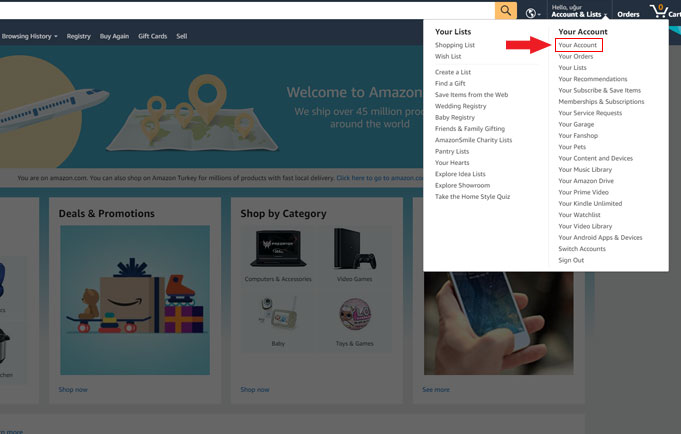Choose Sign Out from the menu
The image size is (681, 434).
tap(571, 260)
